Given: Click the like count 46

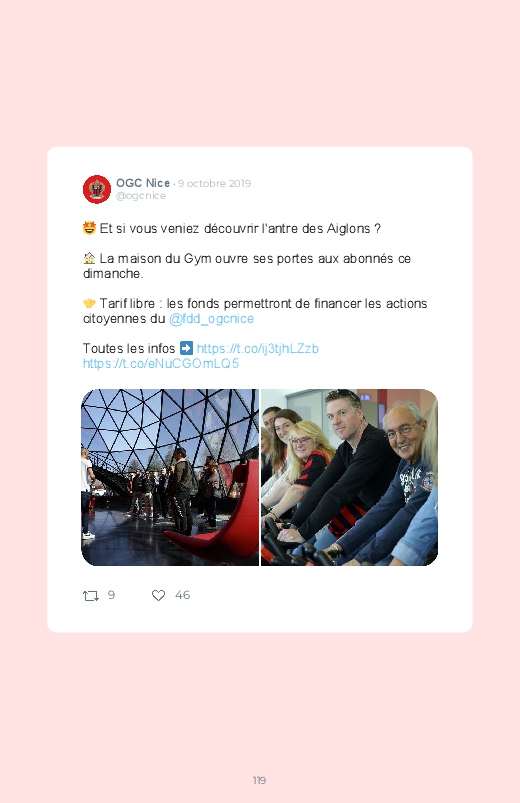Looking at the screenshot, I should click(x=182, y=595).
